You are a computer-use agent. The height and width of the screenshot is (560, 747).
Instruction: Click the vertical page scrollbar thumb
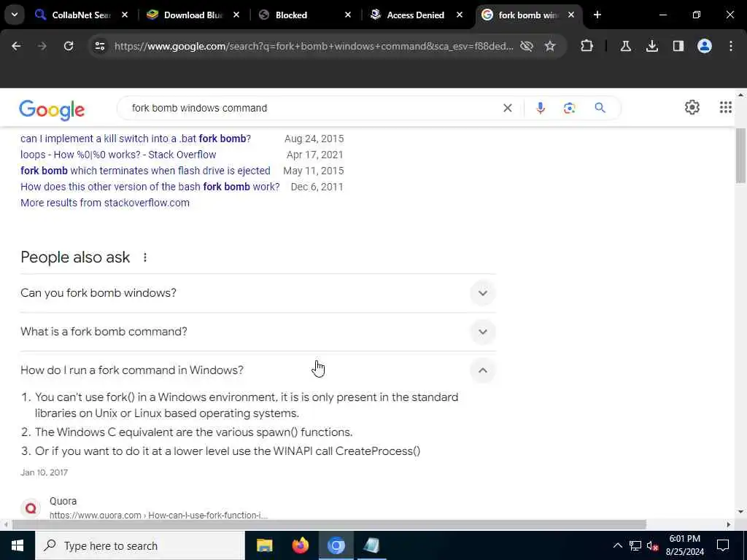tap(740, 156)
